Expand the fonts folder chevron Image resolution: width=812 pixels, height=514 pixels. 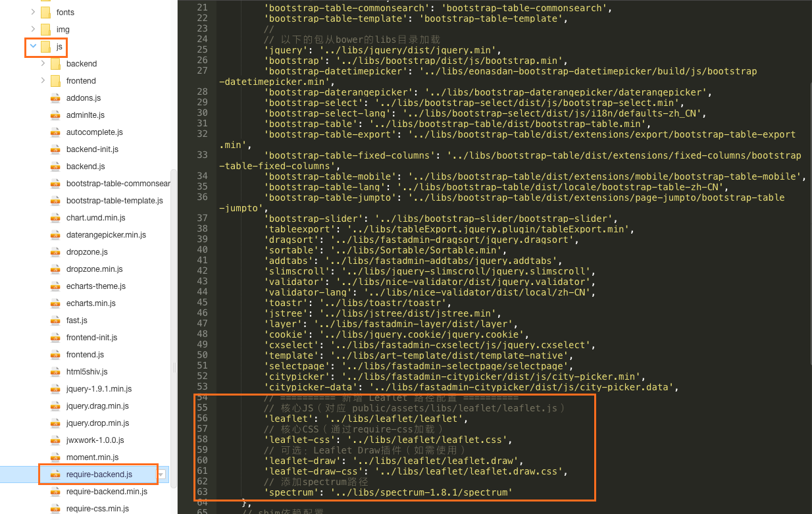[x=33, y=12]
